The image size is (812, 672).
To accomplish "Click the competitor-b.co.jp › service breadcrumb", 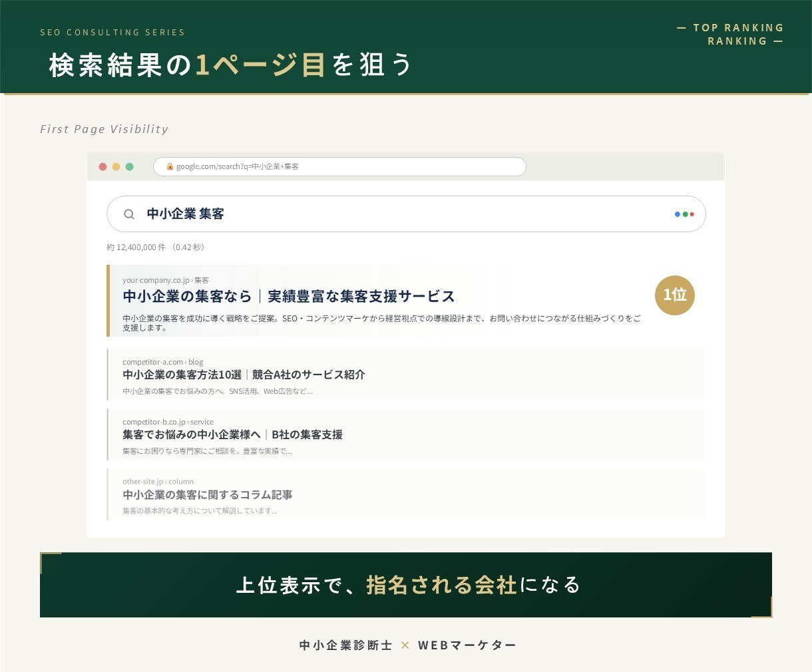I will point(168,422).
